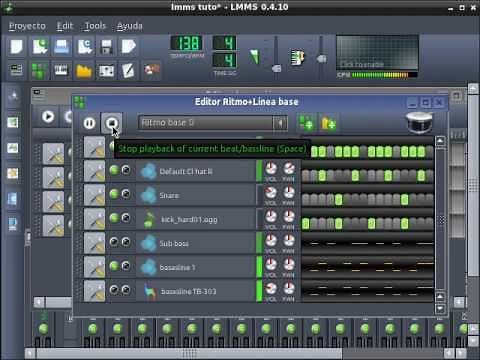
Task: Open track actions for Sub-bass
Action: tap(94, 243)
